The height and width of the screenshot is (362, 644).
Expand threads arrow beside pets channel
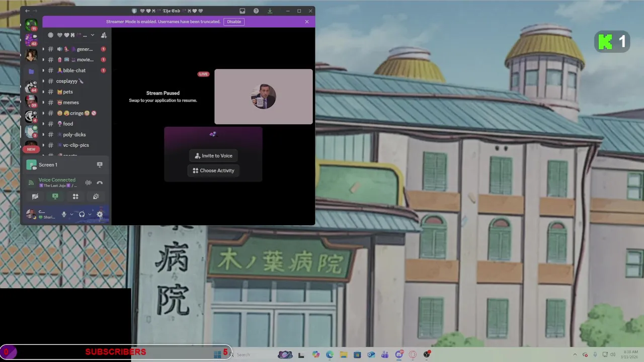click(43, 92)
